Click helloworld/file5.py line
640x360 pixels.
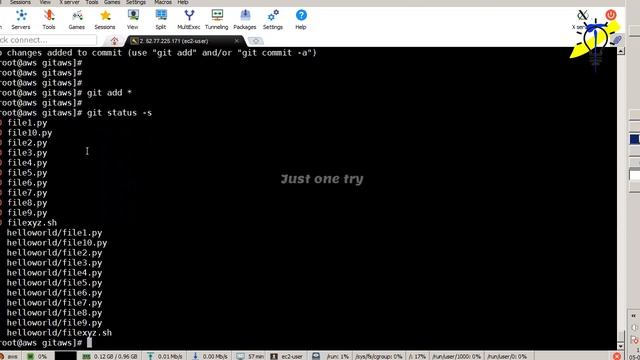[x=54, y=283]
